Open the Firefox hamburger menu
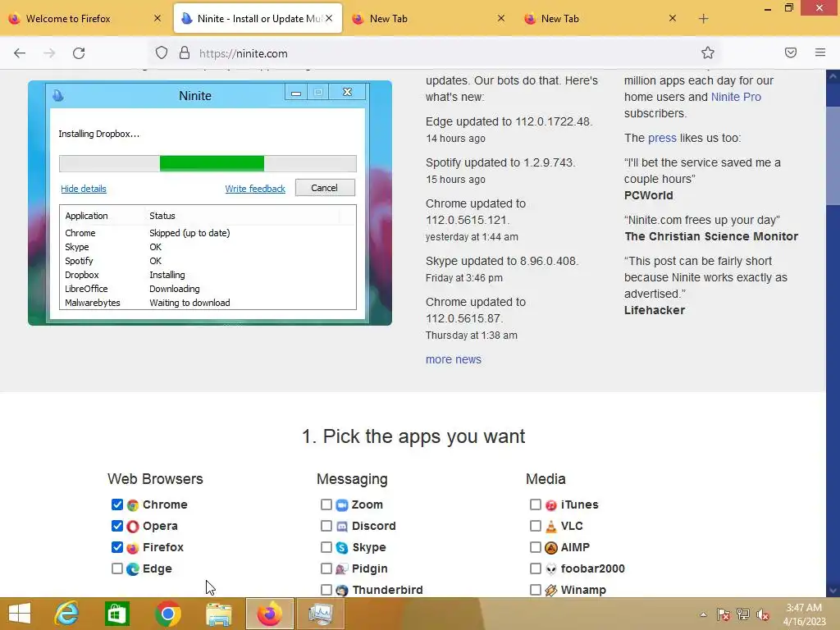The height and width of the screenshot is (630, 840). pyautogui.click(x=820, y=52)
